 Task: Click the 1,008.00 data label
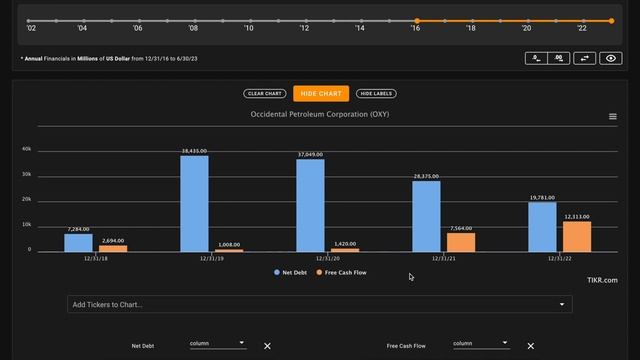tap(229, 245)
